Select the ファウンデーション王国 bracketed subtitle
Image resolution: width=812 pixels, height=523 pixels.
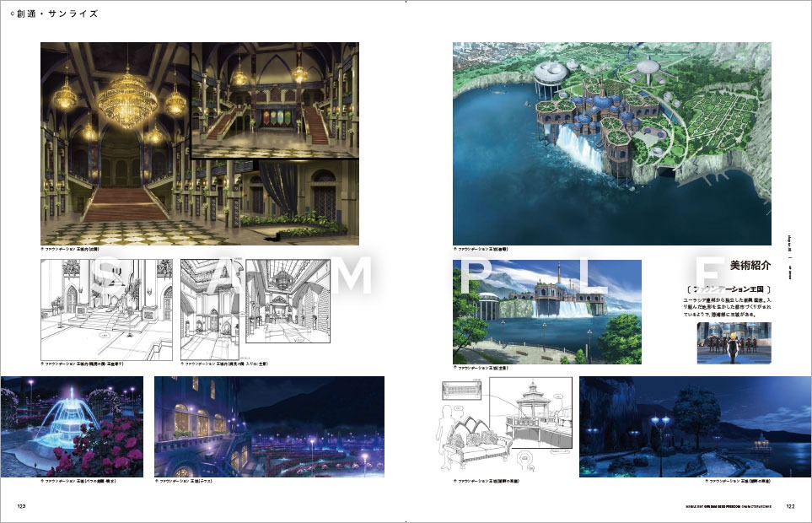(732, 289)
